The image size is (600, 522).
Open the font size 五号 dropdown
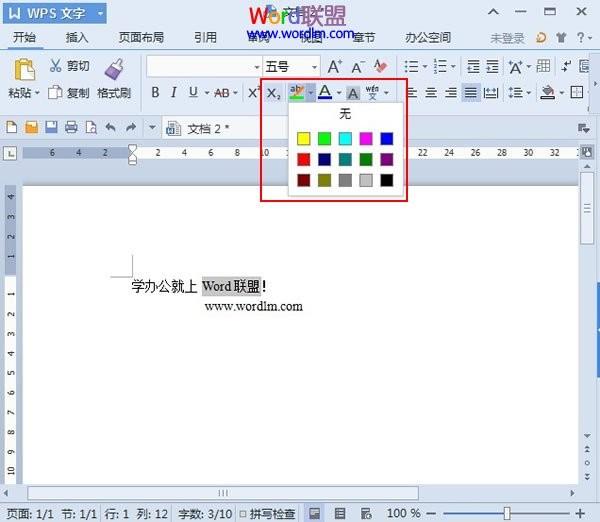pos(315,67)
